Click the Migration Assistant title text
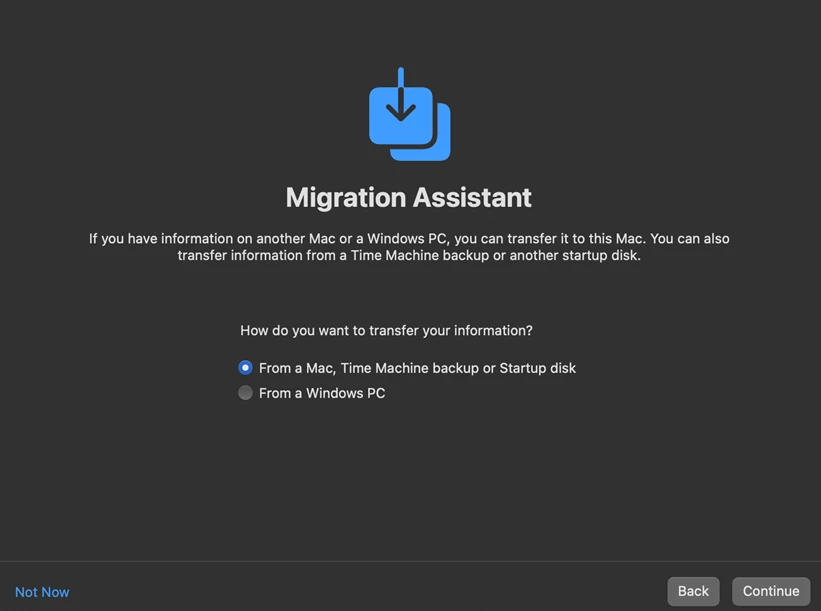Screen dimensions: 821x611 pyautogui.click(x=408, y=197)
